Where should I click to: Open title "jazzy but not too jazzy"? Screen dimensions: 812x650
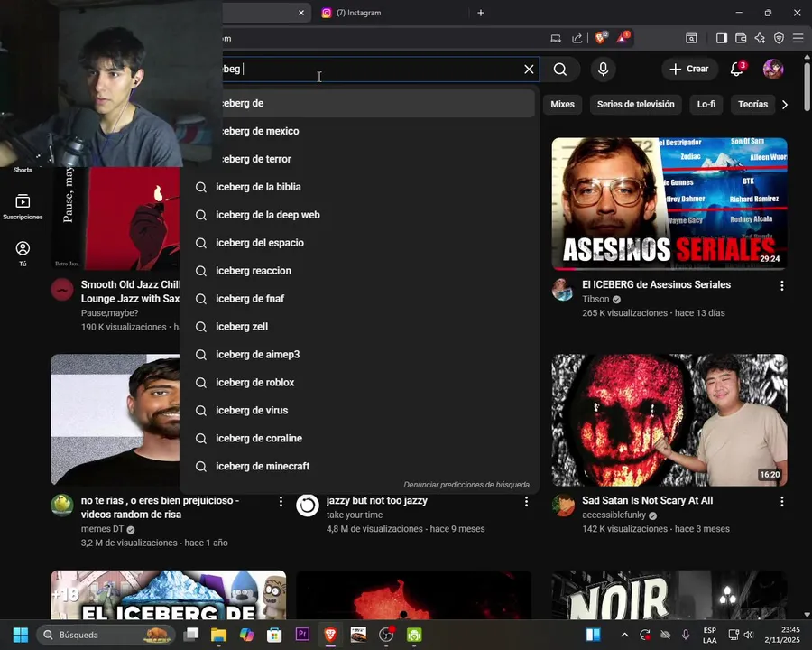(x=376, y=501)
